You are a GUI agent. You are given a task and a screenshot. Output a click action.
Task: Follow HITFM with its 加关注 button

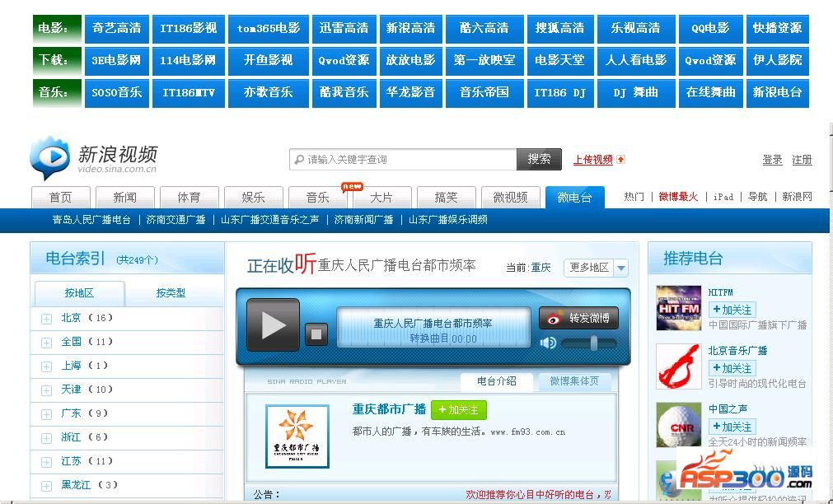click(732, 310)
